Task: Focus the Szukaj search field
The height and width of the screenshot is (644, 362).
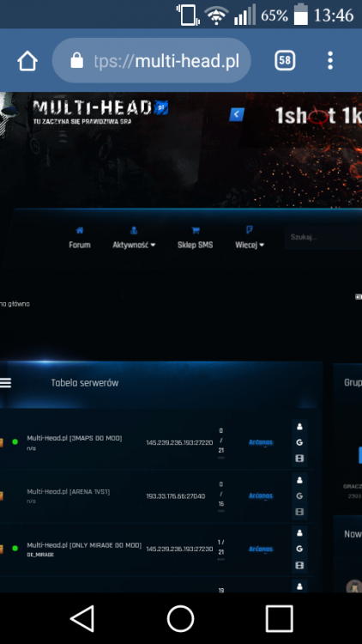Action: click(x=323, y=237)
